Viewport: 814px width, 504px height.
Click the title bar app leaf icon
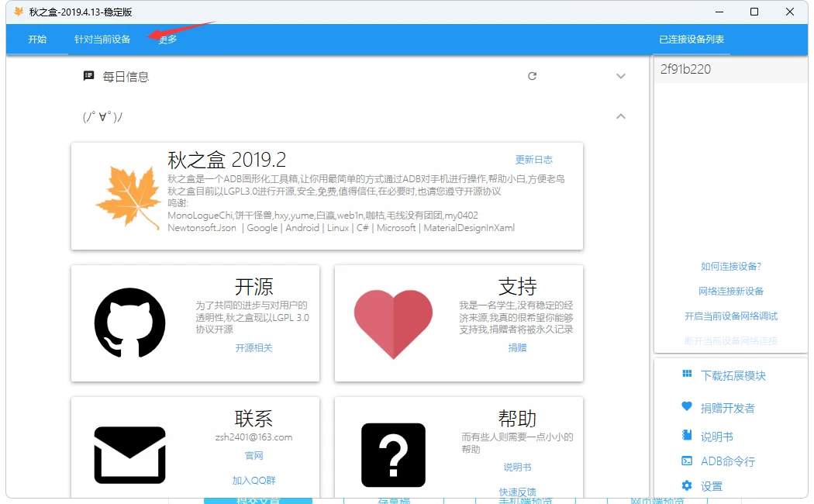click(19, 12)
